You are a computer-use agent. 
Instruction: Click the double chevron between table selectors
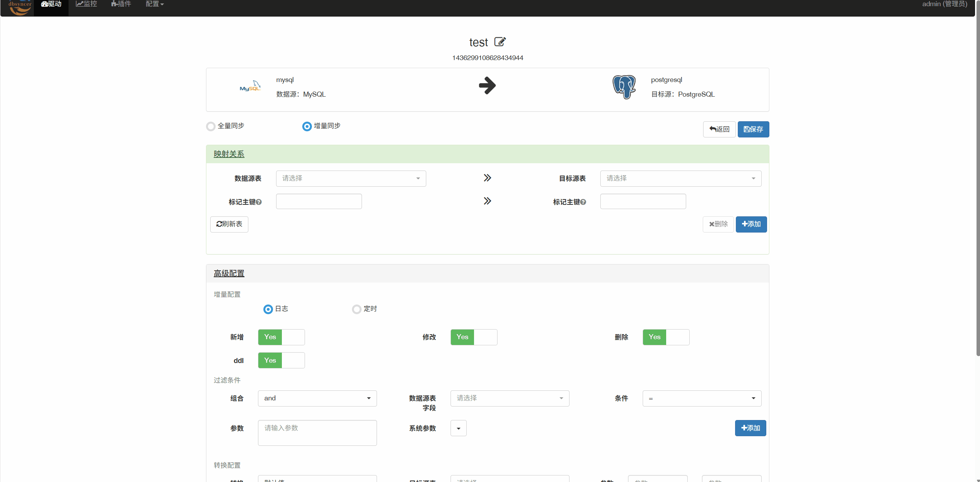(487, 178)
